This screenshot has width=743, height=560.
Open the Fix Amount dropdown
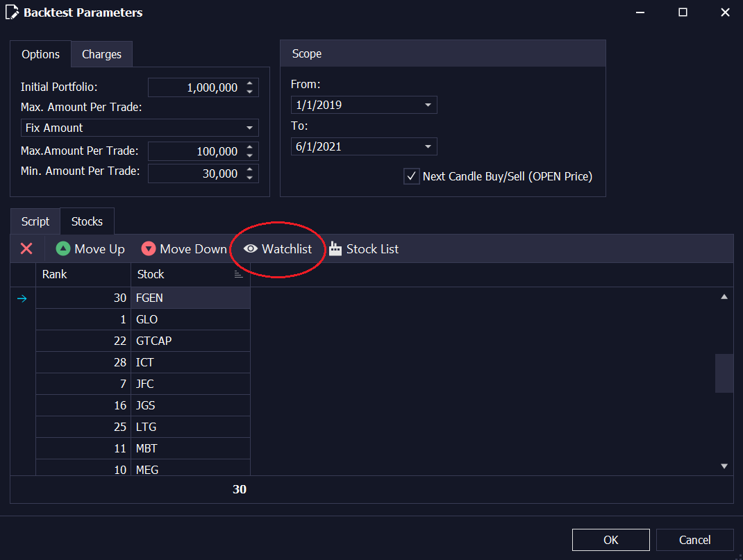tap(249, 128)
